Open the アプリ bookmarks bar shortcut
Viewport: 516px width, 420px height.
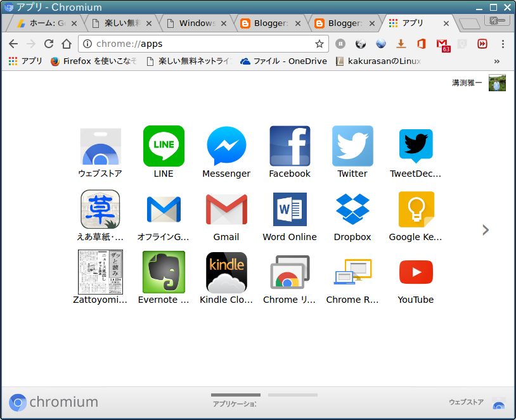[x=25, y=61]
